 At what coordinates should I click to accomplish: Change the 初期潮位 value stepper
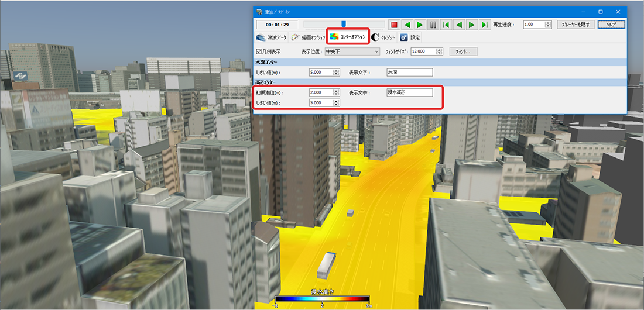[337, 93]
